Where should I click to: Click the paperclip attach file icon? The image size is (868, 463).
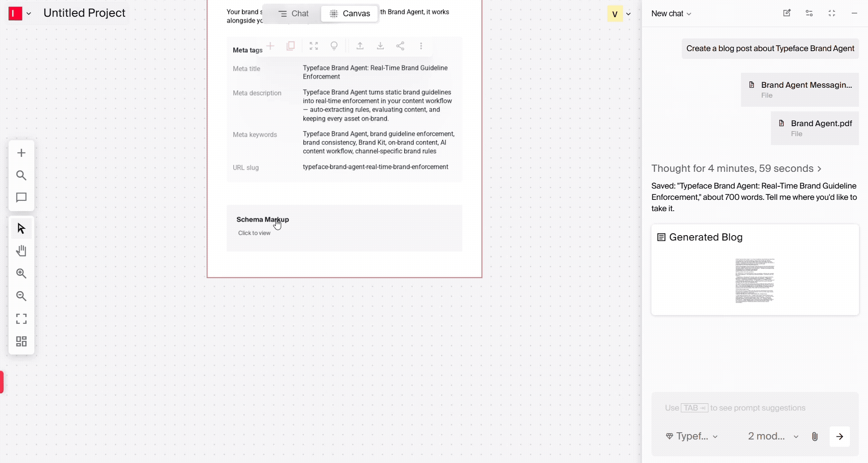(815, 436)
